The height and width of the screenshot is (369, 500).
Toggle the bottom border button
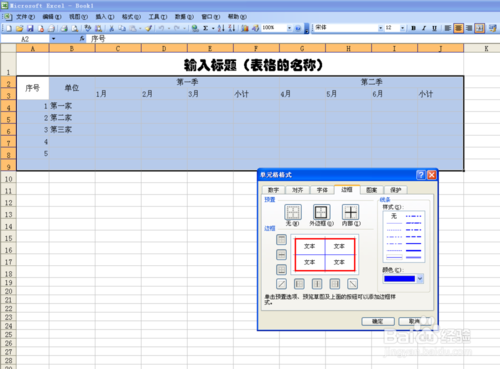pyautogui.click(x=281, y=269)
